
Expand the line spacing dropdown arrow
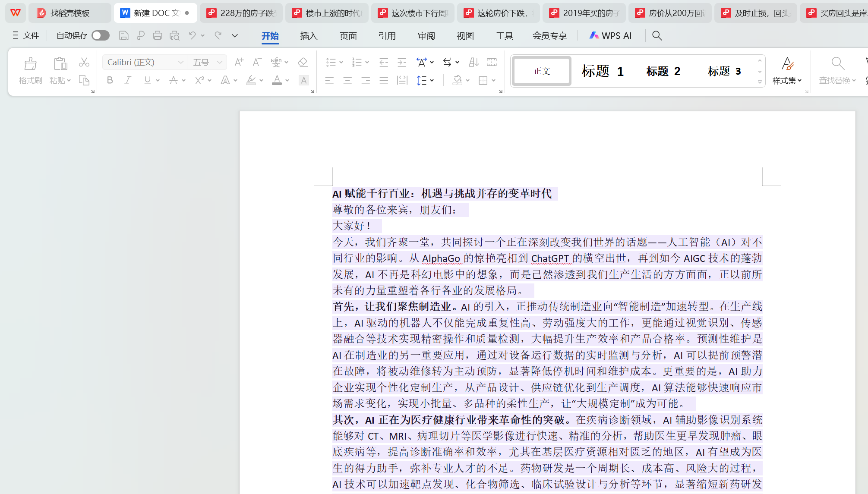(x=432, y=80)
